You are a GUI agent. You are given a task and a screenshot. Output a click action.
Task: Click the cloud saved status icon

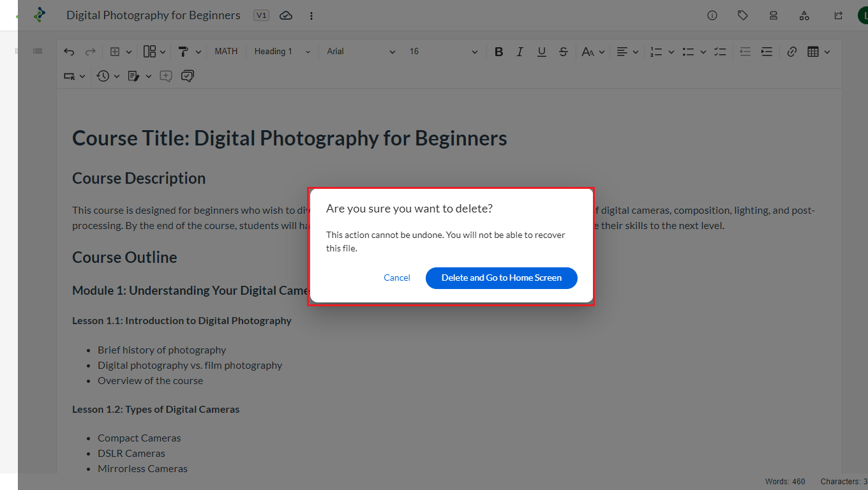pos(286,15)
